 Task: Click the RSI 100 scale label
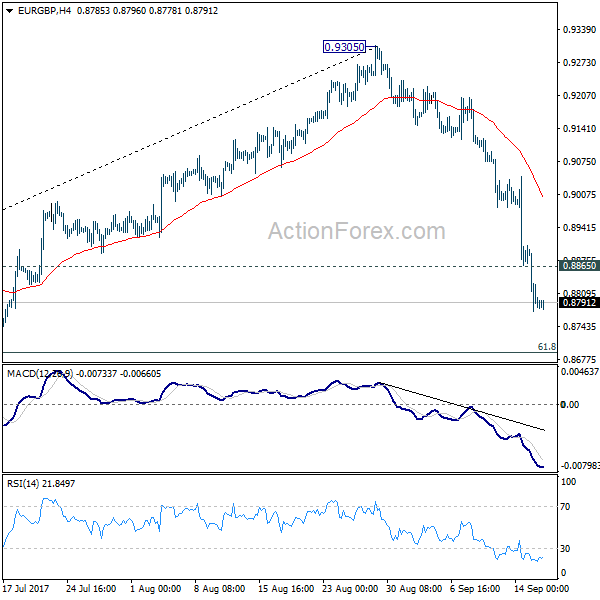coord(569,482)
